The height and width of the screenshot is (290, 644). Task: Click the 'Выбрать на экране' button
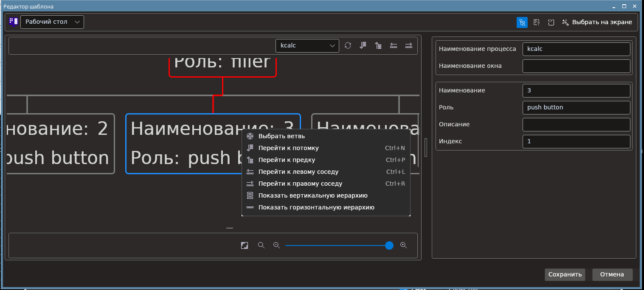pyautogui.click(x=597, y=22)
